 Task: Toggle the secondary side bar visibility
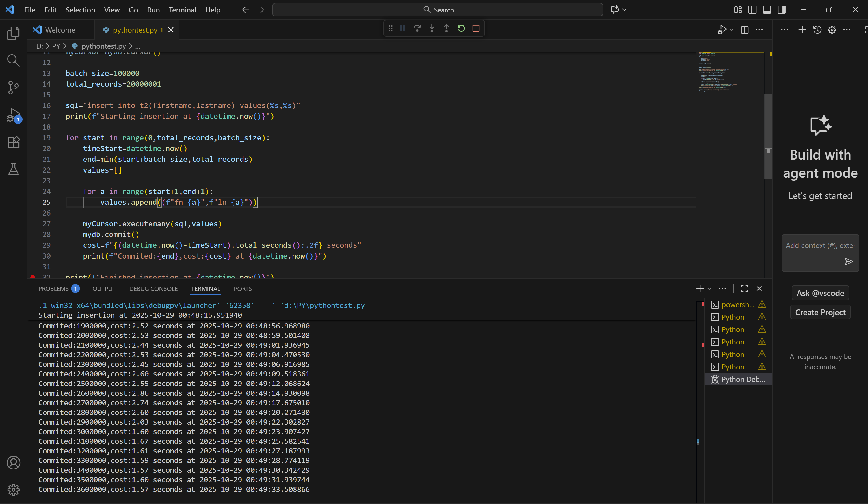(782, 10)
